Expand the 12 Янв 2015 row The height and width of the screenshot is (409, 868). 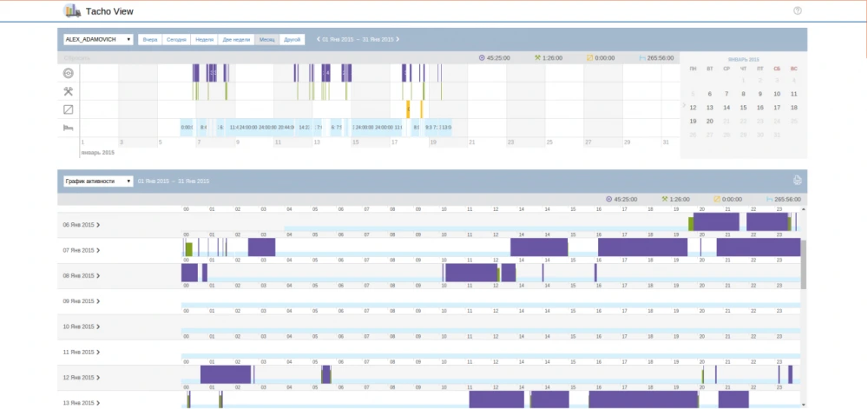pyautogui.click(x=99, y=378)
